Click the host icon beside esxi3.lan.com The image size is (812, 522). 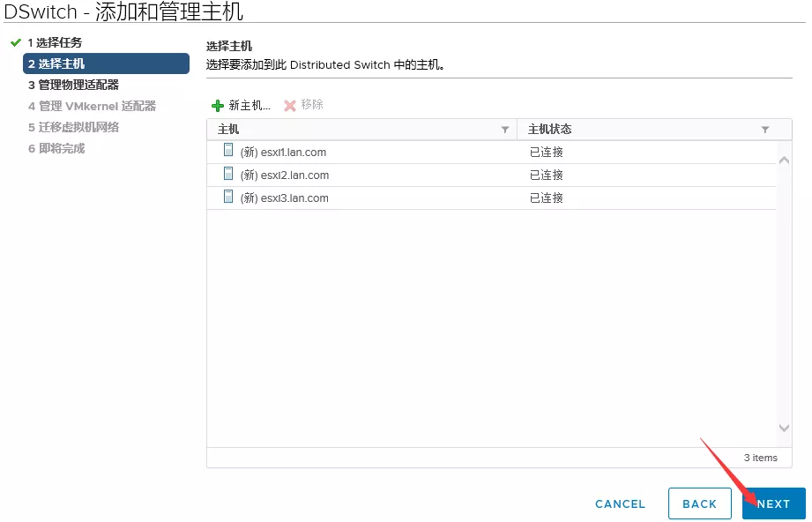point(228,197)
